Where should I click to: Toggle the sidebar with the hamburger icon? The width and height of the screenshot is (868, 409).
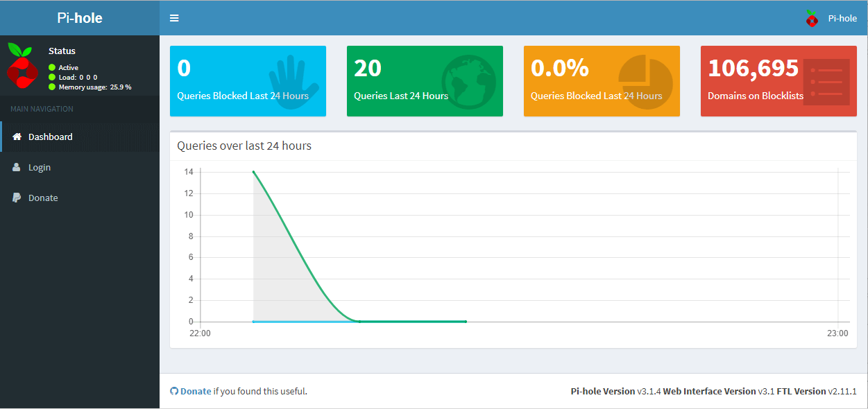pos(174,18)
